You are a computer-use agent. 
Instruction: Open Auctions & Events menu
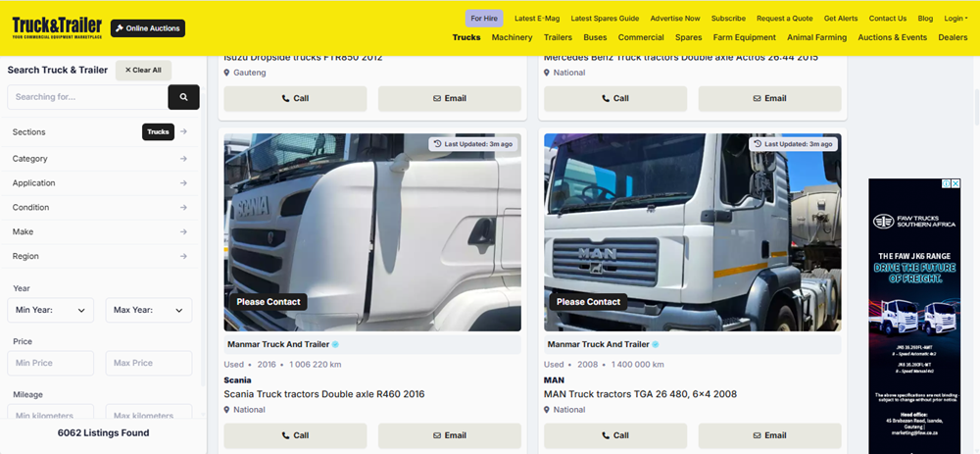(x=893, y=37)
